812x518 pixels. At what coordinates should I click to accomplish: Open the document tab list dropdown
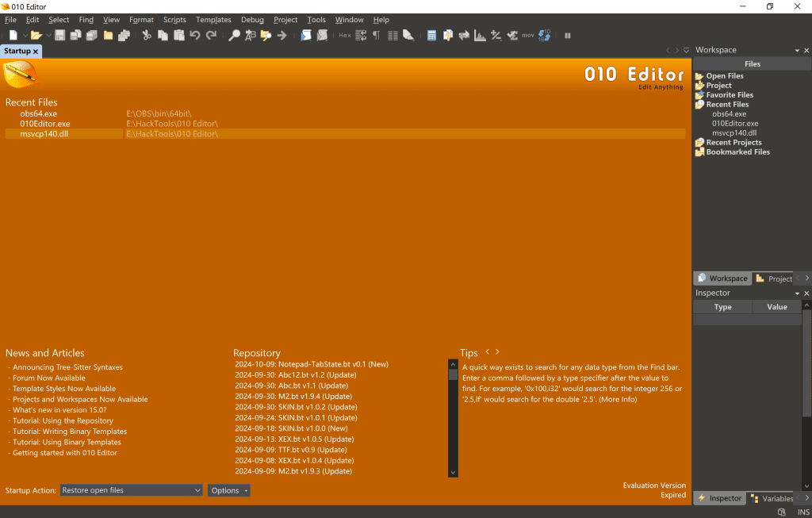(686, 50)
